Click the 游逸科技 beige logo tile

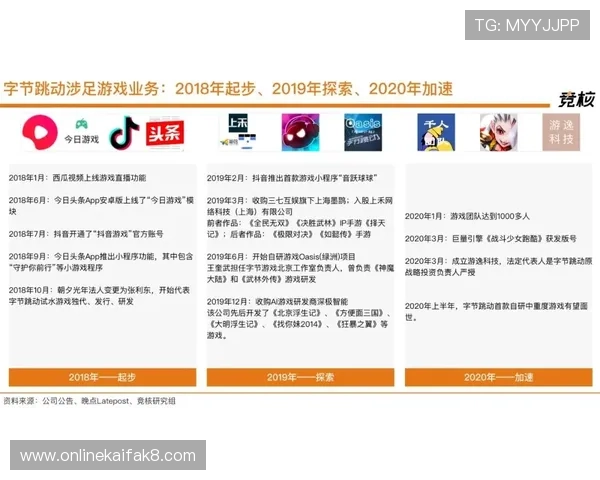(561, 132)
